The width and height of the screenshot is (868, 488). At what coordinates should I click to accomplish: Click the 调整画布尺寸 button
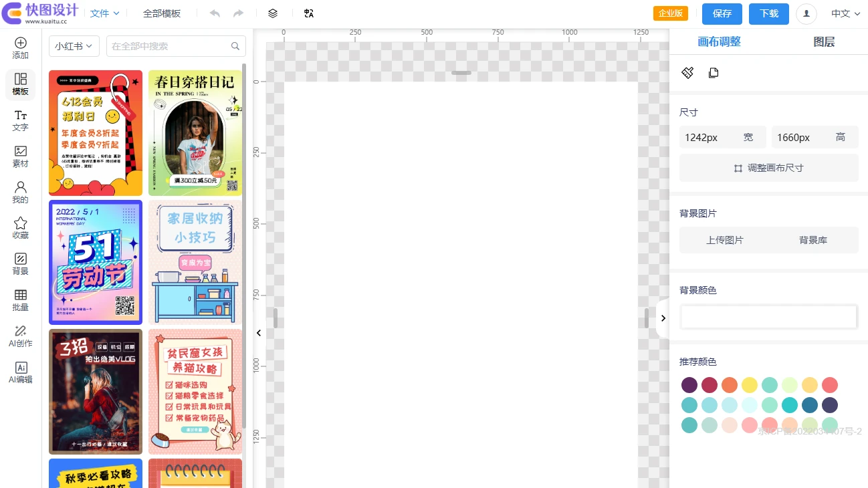click(768, 168)
